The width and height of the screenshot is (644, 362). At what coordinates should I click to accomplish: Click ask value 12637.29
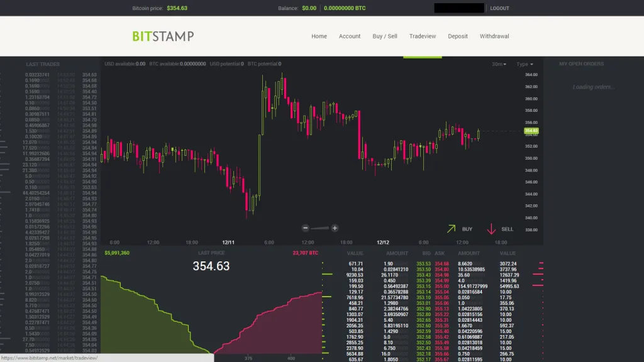pyautogui.click(x=509, y=275)
